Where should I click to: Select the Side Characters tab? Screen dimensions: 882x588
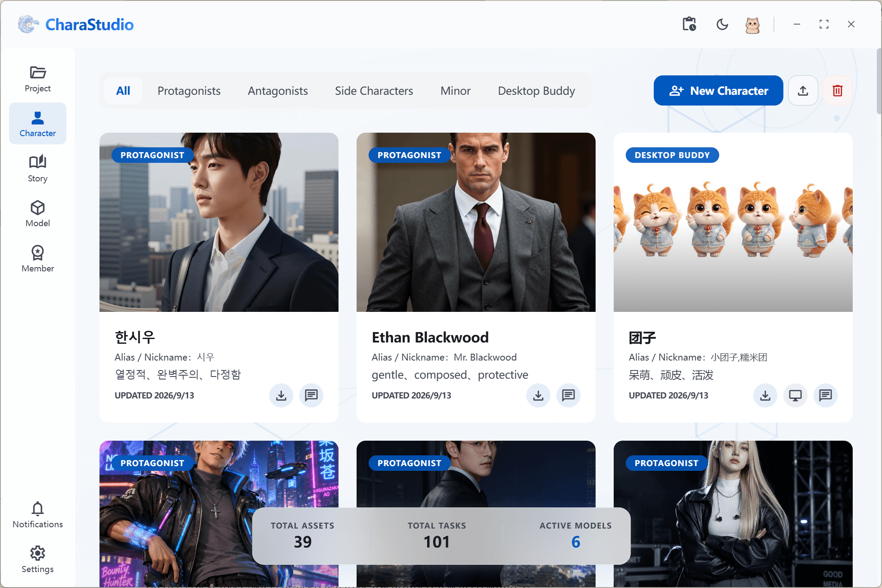pos(374,91)
